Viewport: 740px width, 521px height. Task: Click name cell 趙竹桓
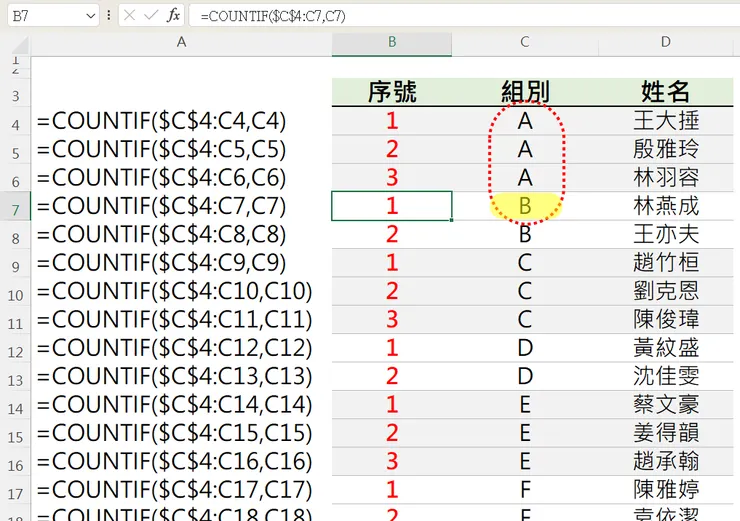point(665,263)
